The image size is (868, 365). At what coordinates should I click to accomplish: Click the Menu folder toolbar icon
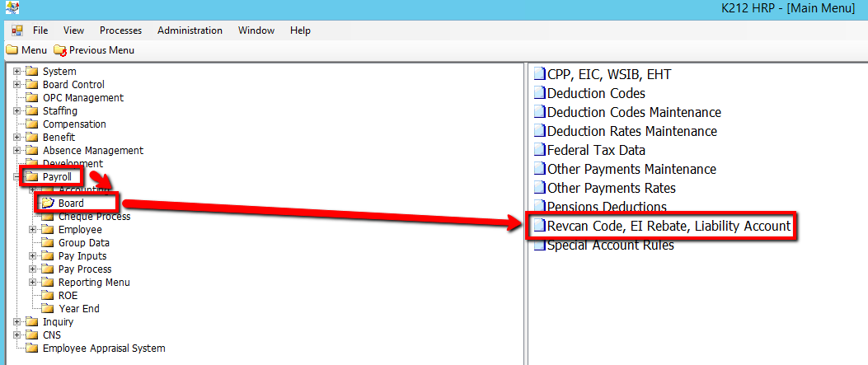click(12, 50)
